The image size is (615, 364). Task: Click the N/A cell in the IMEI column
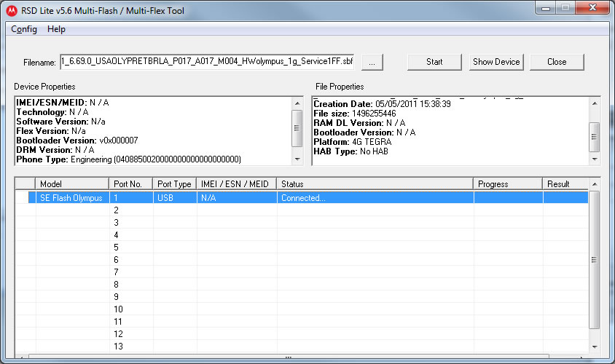[237, 198]
